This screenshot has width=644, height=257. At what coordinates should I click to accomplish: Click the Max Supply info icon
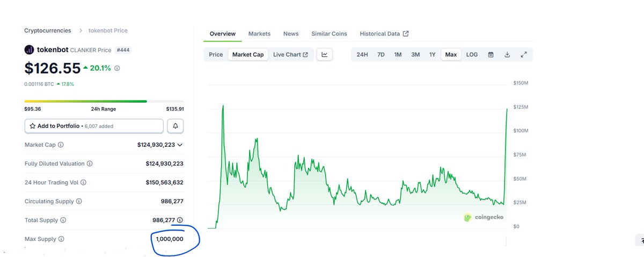(x=61, y=239)
